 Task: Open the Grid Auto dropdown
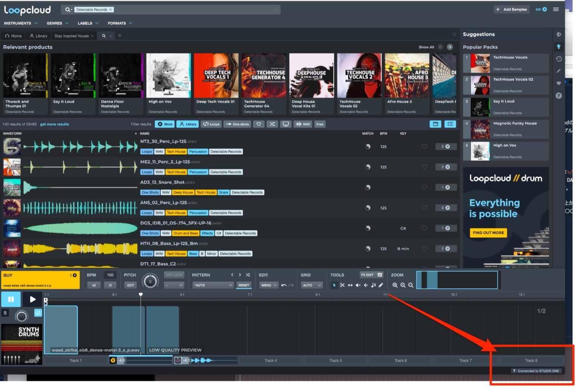[312, 285]
